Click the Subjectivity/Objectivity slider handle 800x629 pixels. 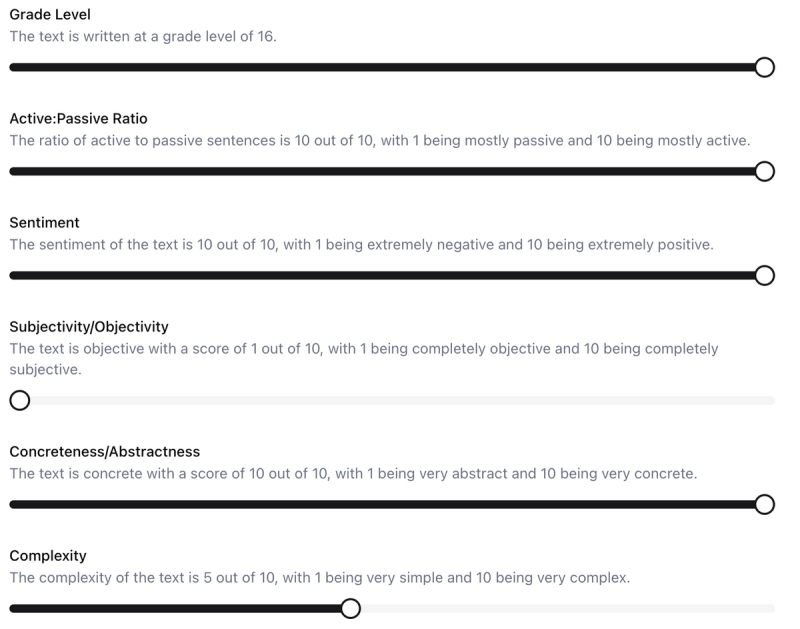pos(19,401)
